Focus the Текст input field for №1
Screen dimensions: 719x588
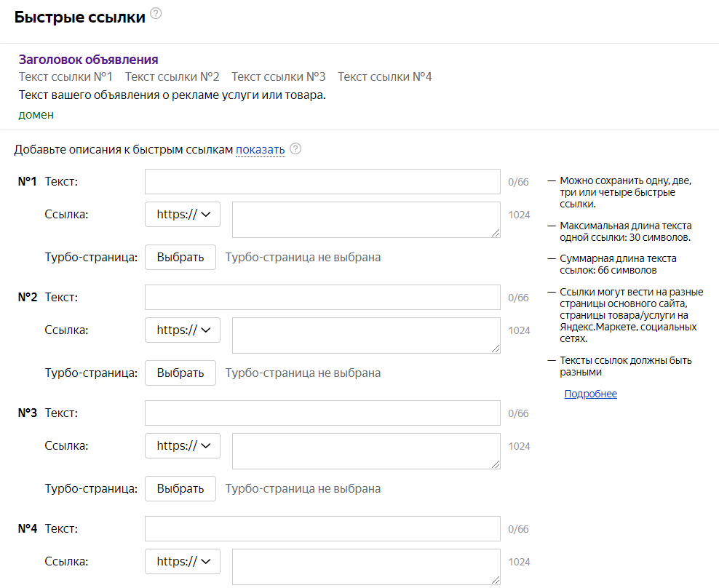click(x=322, y=182)
